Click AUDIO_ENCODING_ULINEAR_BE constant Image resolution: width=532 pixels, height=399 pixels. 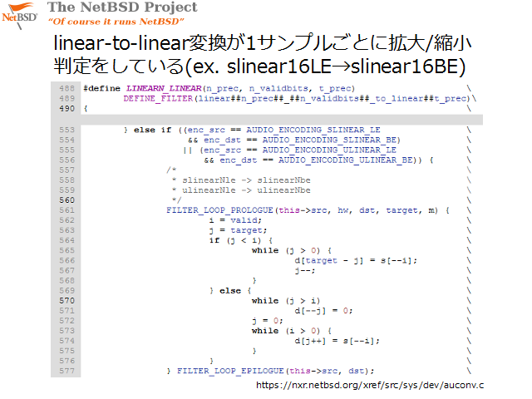tap(346, 160)
